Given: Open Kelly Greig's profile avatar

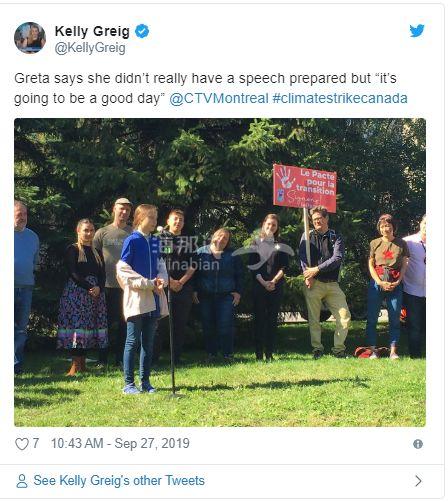Looking at the screenshot, I should (x=30, y=38).
